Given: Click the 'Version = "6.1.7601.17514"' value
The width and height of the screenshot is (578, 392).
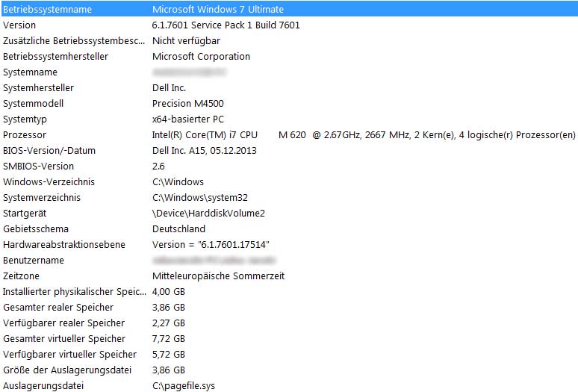Looking at the screenshot, I should (211, 245).
